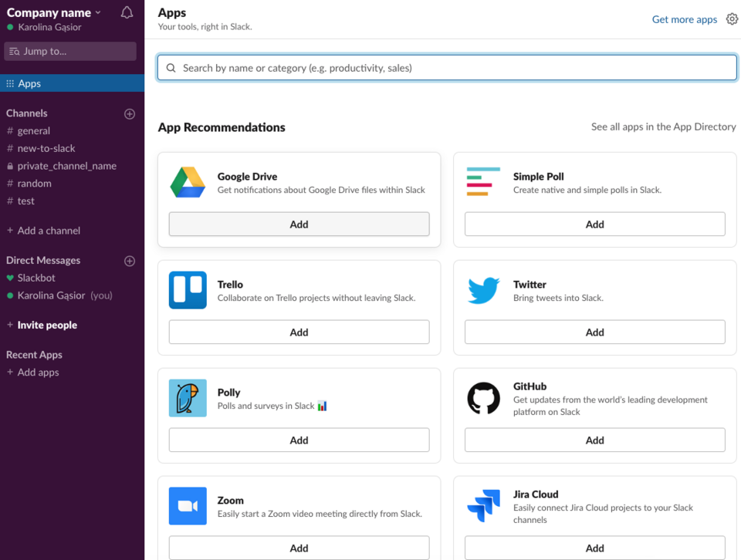Click the Twitter bird icon
The width and height of the screenshot is (741, 560).
click(x=483, y=290)
